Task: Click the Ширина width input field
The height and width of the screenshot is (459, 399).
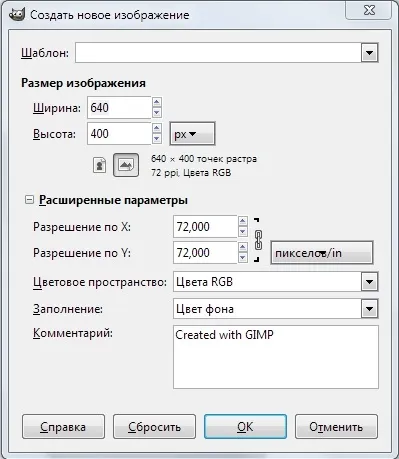Action: point(119,108)
